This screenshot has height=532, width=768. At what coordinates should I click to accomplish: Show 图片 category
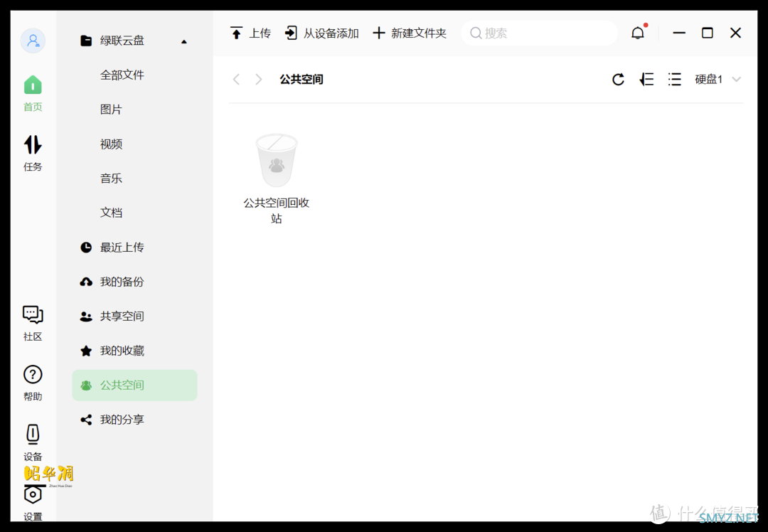[111, 110]
